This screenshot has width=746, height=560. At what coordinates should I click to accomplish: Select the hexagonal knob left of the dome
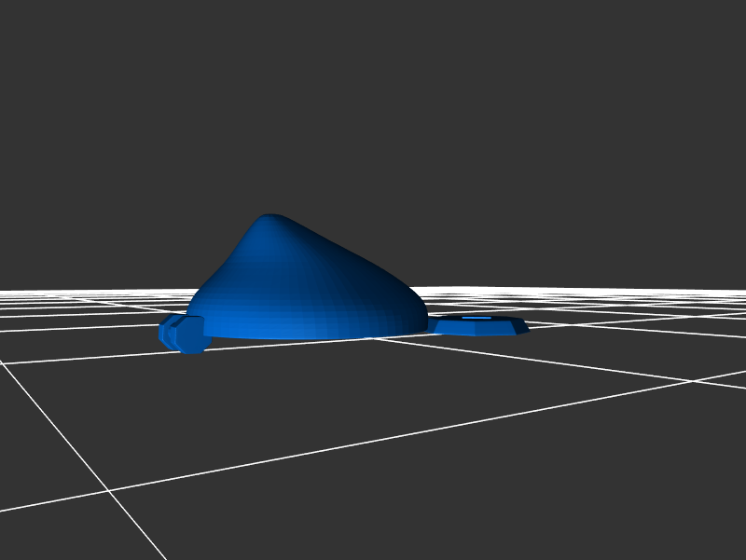pyautogui.click(x=182, y=333)
